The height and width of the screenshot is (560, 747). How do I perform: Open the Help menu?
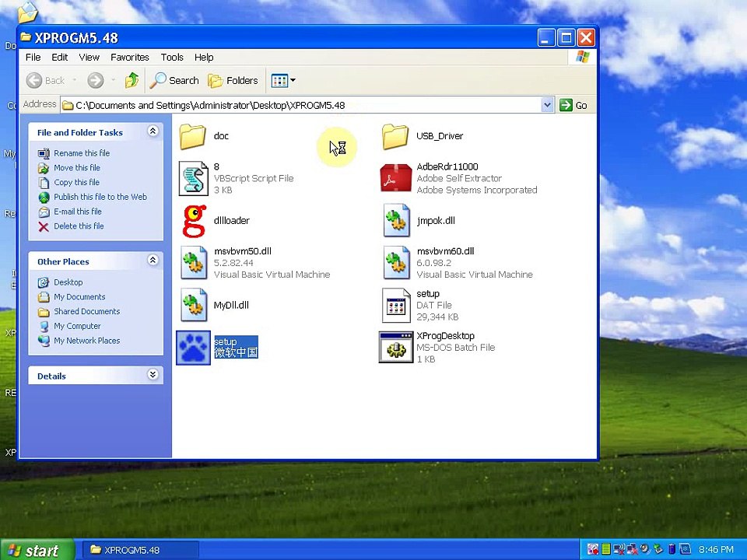pyautogui.click(x=204, y=57)
